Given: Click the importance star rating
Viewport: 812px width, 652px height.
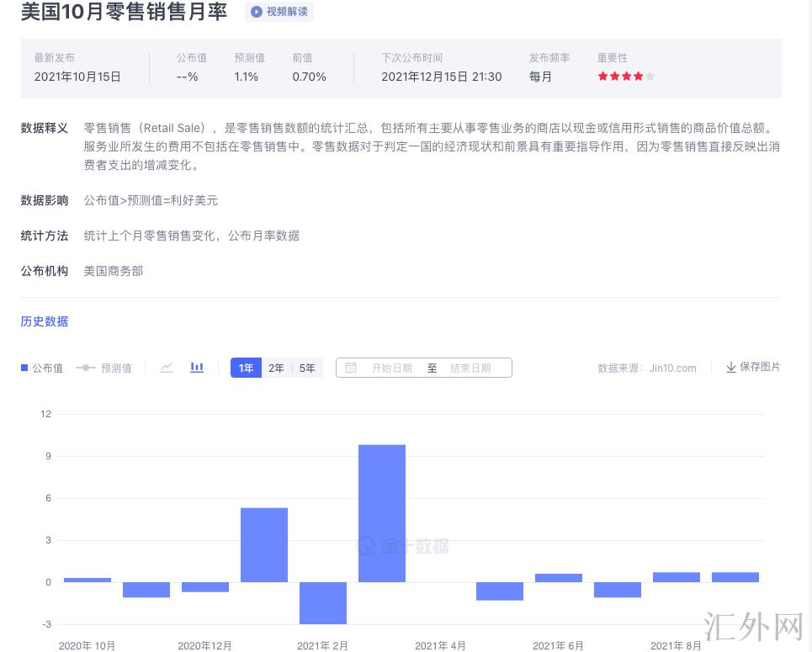Looking at the screenshot, I should point(625,77).
